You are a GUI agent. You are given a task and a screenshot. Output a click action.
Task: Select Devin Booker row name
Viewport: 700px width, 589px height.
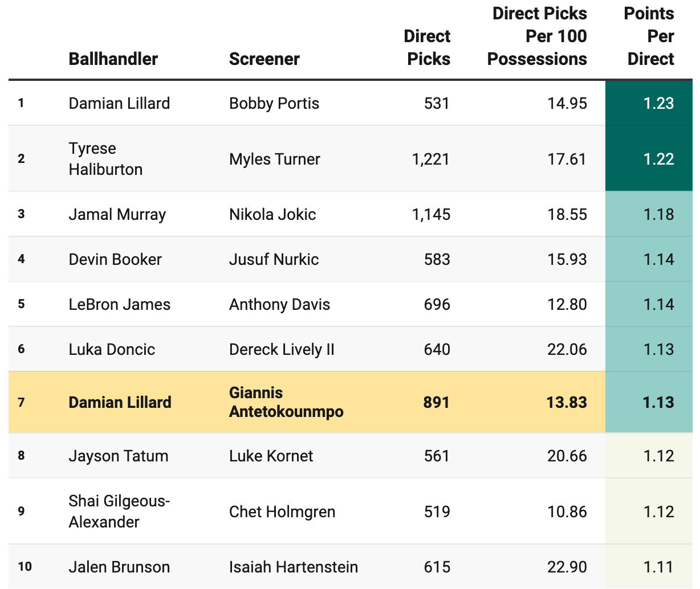click(x=115, y=260)
